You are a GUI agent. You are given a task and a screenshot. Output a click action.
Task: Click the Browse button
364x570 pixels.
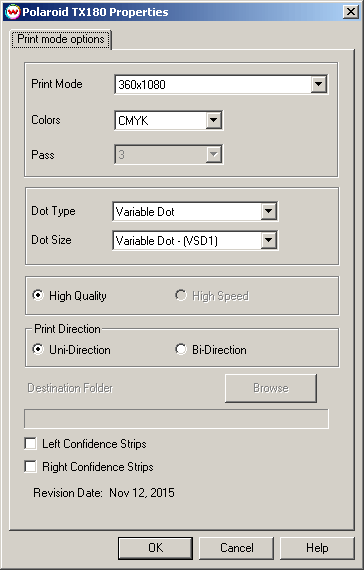(x=271, y=388)
